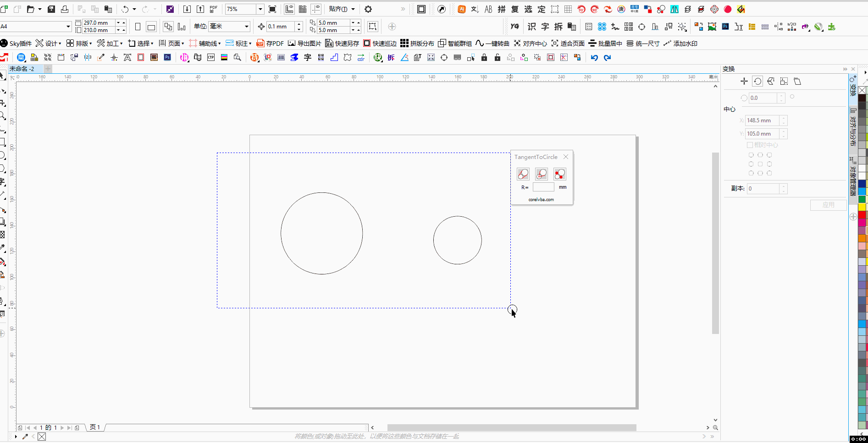Toggle show page border icon

pos(421,9)
